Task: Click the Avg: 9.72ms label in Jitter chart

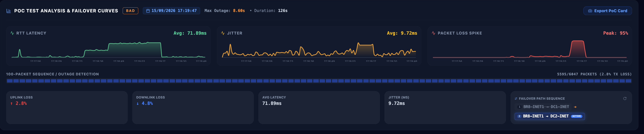Action: [x=402, y=33]
